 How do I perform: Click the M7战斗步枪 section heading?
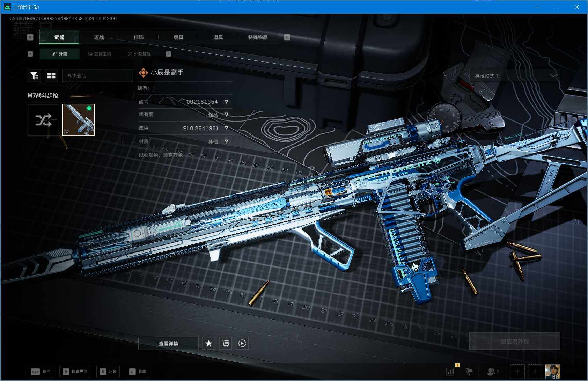pyautogui.click(x=43, y=95)
